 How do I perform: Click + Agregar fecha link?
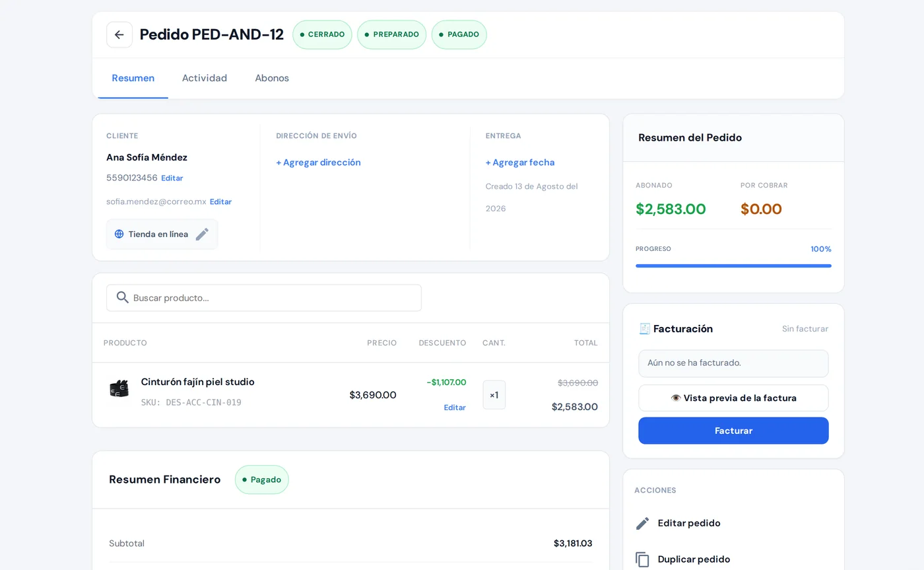[520, 162]
